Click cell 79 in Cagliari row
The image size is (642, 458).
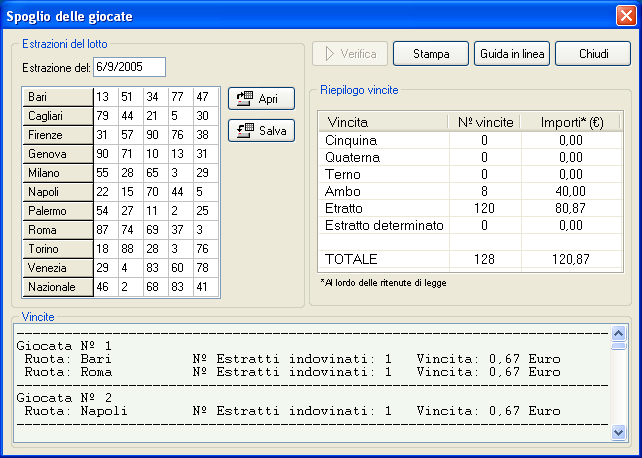click(106, 116)
